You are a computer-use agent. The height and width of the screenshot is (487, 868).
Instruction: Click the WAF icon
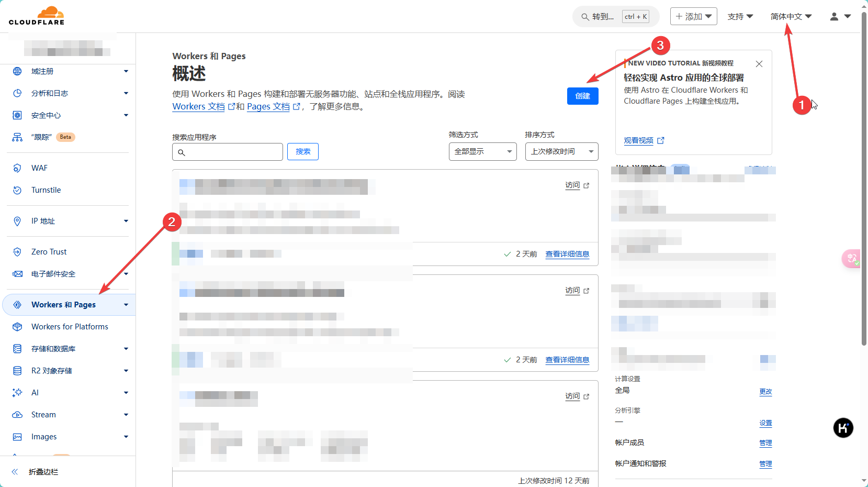pos(17,168)
